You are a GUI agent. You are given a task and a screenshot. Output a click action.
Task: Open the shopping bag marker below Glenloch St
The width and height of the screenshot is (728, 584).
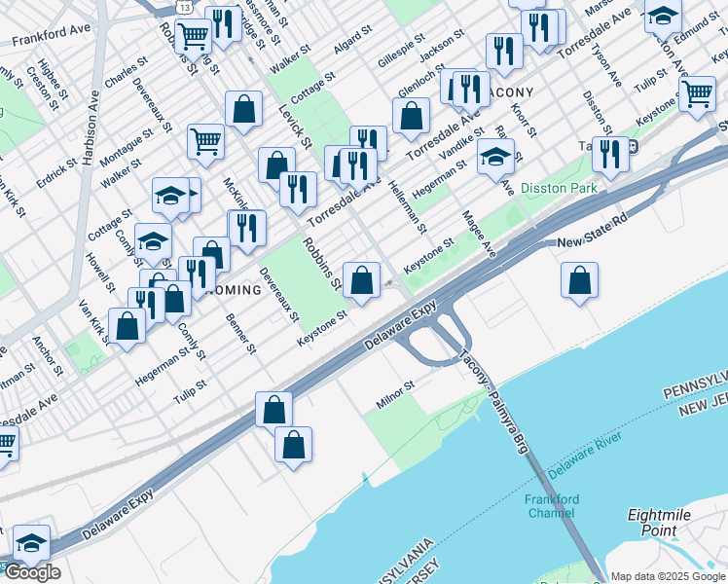click(412, 115)
